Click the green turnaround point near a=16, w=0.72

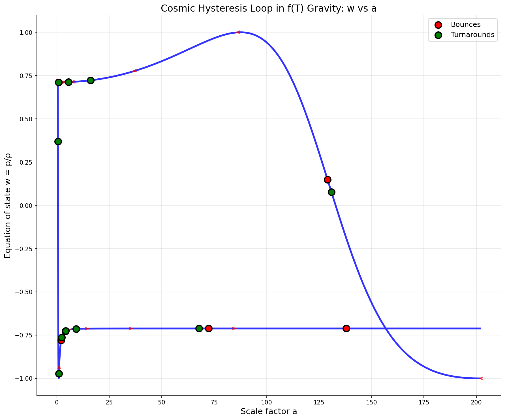(x=91, y=80)
